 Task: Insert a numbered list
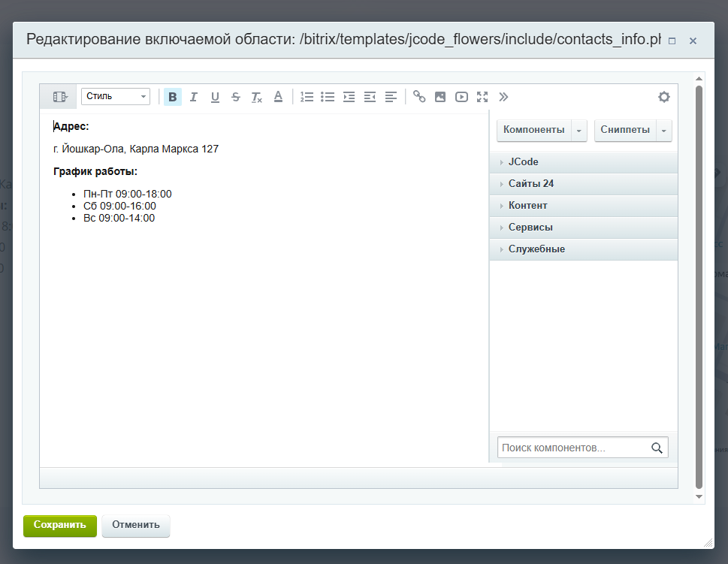(x=307, y=97)
